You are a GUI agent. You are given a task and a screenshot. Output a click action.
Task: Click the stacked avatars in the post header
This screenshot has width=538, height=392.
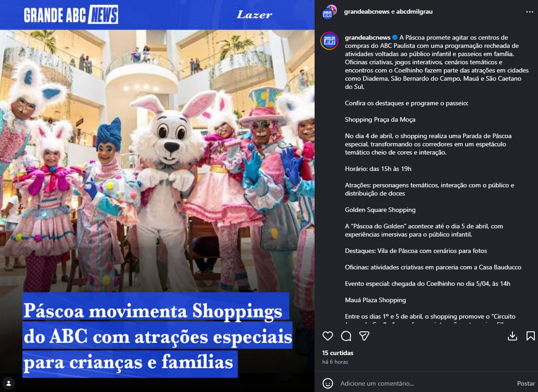pyautogui.click(x=329, y=12)
